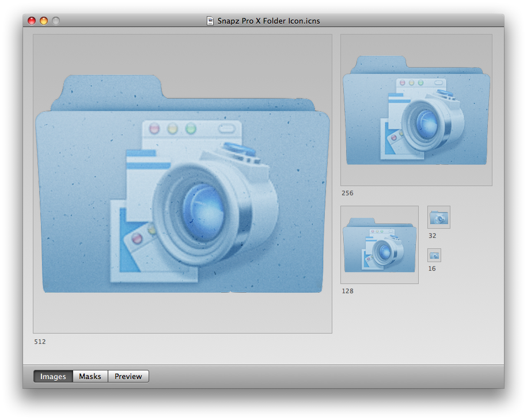Switch to the Masks tab
This screenshot has width=527, height=420.
click(x=90, y=376)
